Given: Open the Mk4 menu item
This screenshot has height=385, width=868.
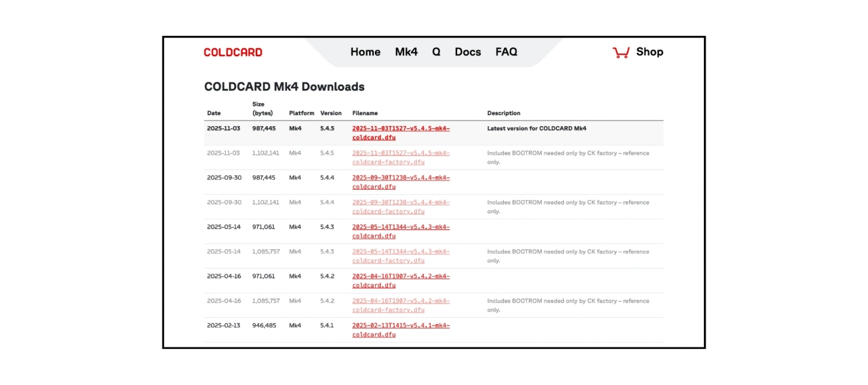Looking at the screenshot, I should (x=406, y=52).
